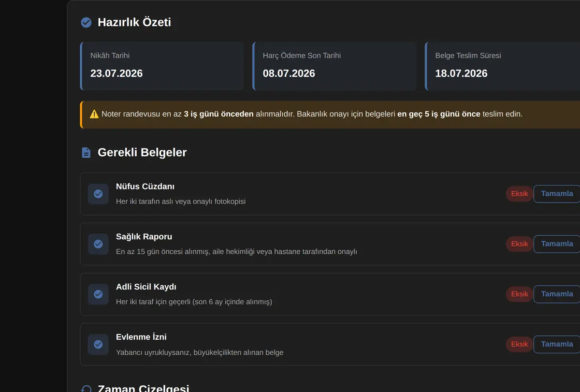Click the Nüfus Cüzdanı document title

click(145, 187)
